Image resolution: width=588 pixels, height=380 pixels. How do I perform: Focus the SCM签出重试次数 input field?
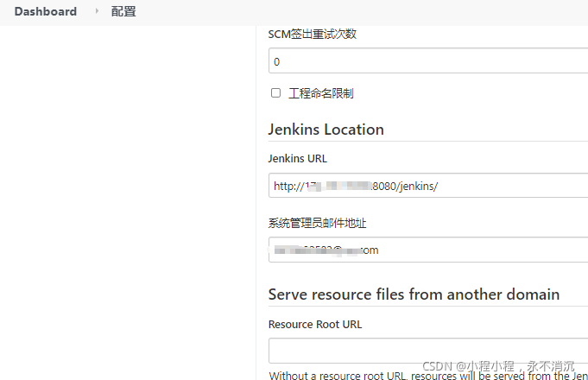(428, 60)
